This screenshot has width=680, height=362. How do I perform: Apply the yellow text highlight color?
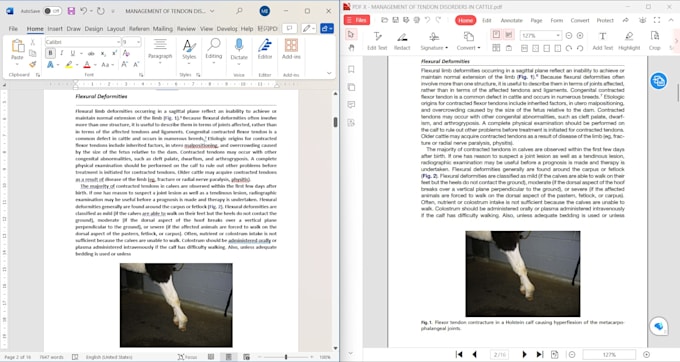[69, 65]
